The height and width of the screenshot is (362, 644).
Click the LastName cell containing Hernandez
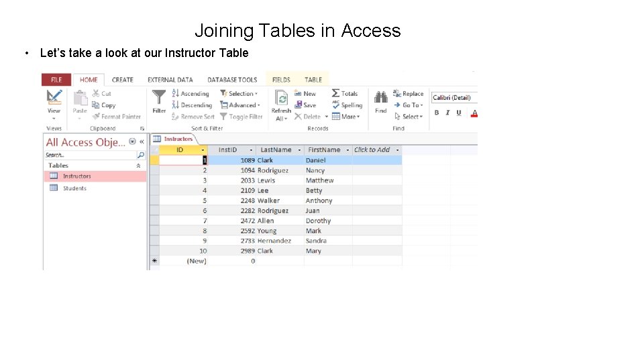pos(280,241)
